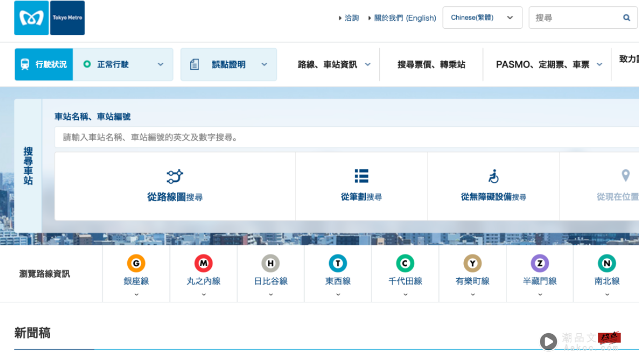639x364 pixels.
Task: Open the PASMO、定期票、車票 menu
Action: (543, 63)
